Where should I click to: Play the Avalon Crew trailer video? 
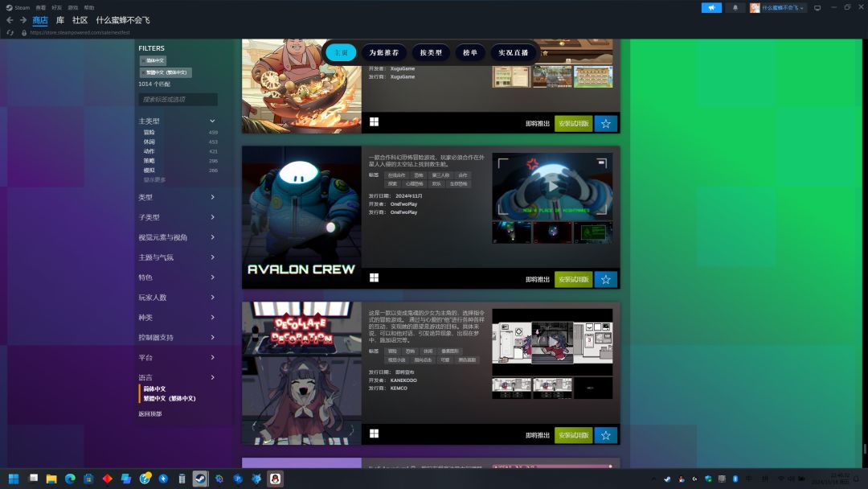pyautogui.click(x=552, y=186)
